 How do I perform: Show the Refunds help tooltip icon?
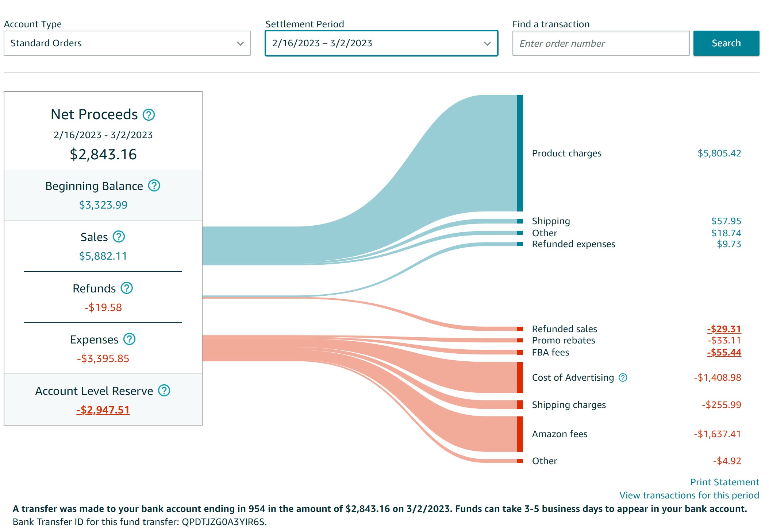click(x=127, y=288)
